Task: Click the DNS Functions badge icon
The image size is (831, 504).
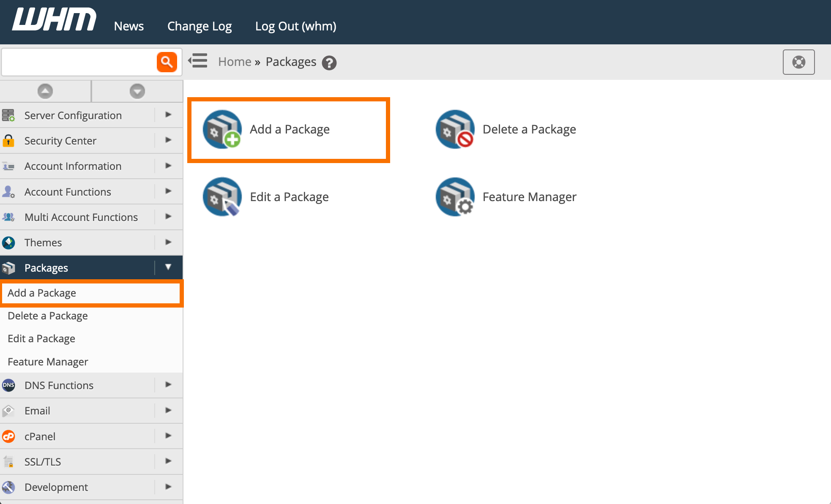Action: point(8,385)
